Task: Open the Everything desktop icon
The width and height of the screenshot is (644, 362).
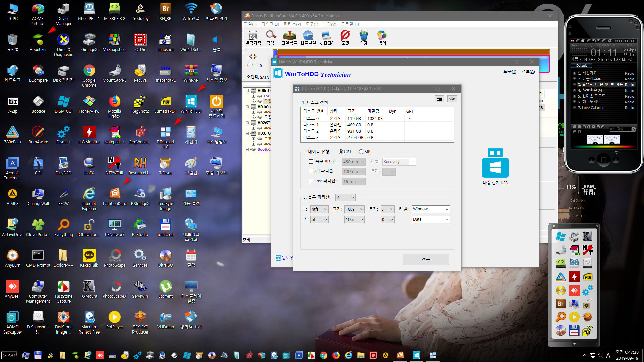Action: (x=63, y=228)
